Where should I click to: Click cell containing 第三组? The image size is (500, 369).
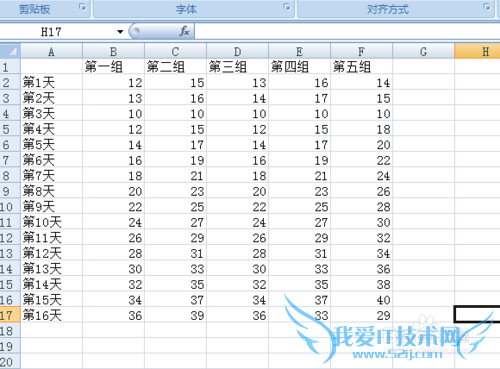point(237,67)
